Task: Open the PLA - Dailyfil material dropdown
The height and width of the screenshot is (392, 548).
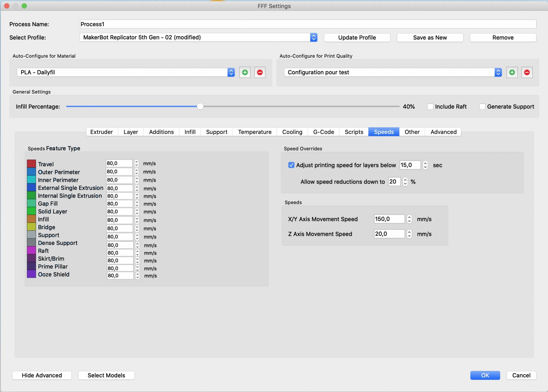Action: pyautogui.click(x=231, y=72)
